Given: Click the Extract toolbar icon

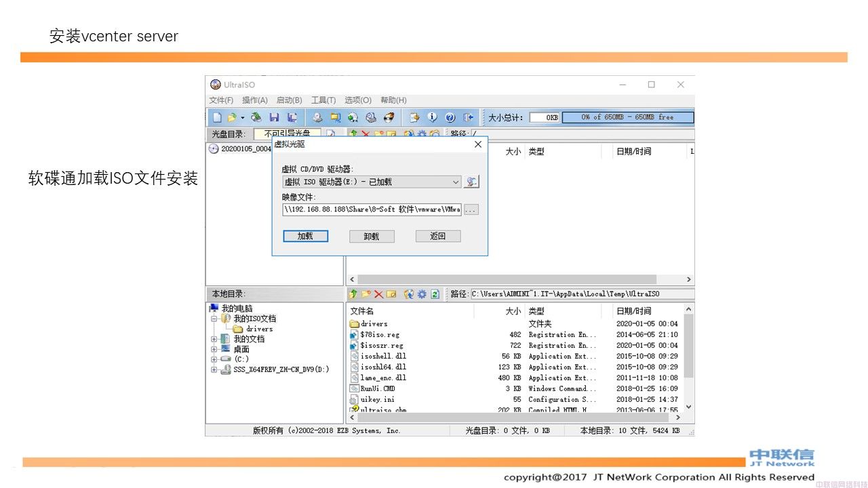Looking at the screenshot, I should pyautogui.click(x=335, y=117).
